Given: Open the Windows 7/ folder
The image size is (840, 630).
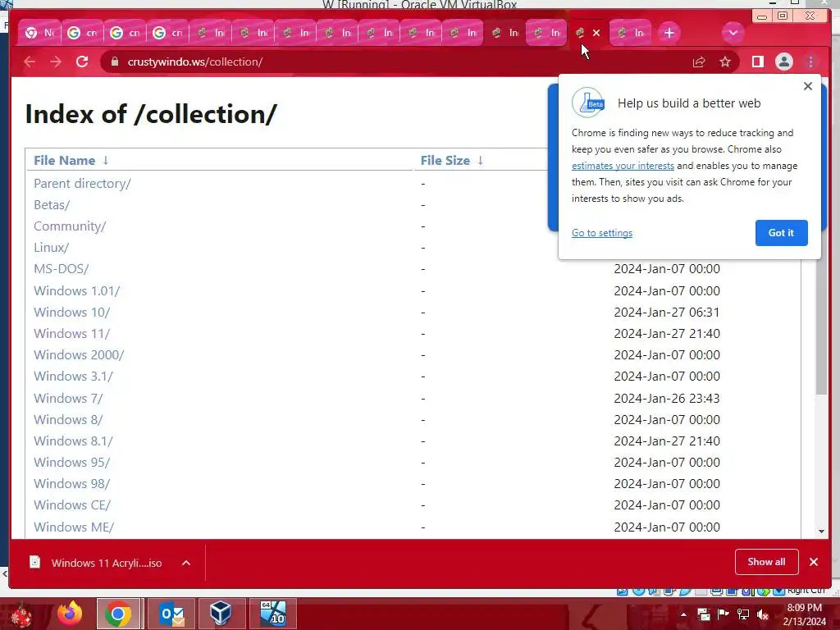Looking at the screenshot, I should click(68, 399).
